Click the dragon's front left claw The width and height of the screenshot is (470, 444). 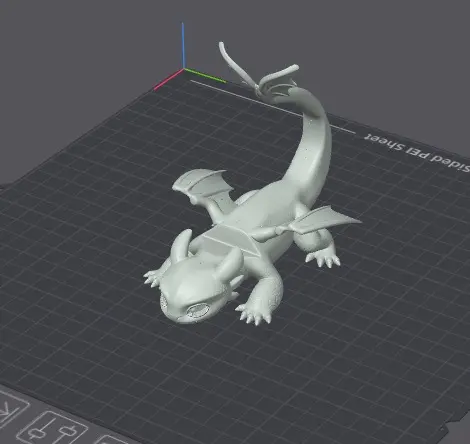pos(153,278)
